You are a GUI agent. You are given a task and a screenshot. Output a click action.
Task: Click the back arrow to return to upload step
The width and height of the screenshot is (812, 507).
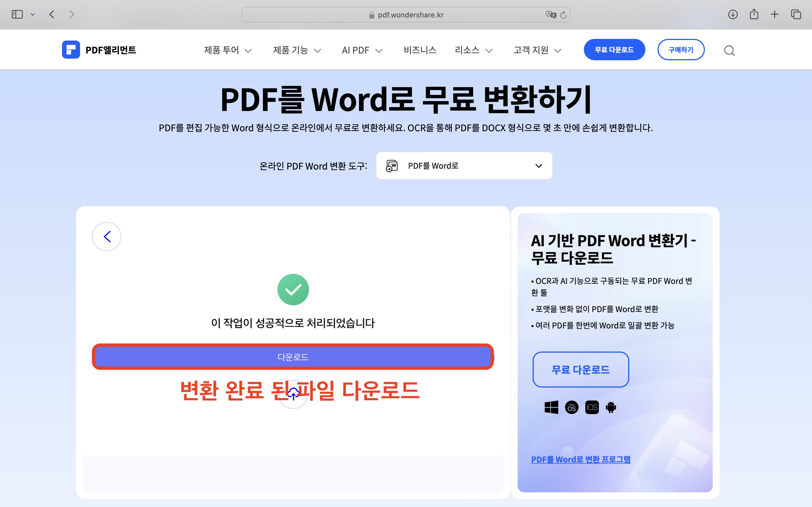[x=106, y=236]
